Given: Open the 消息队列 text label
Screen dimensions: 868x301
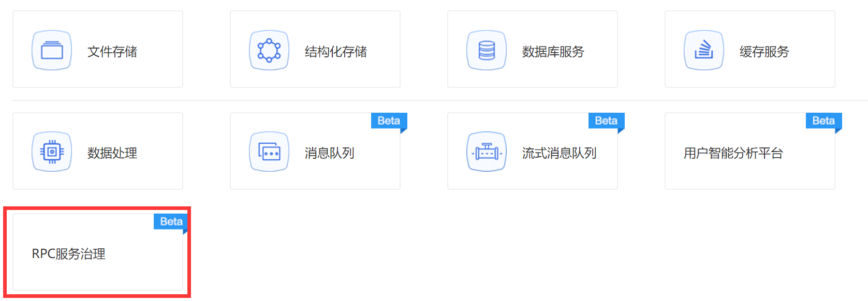Looking at the screenshot, I should tap(330, 153).
